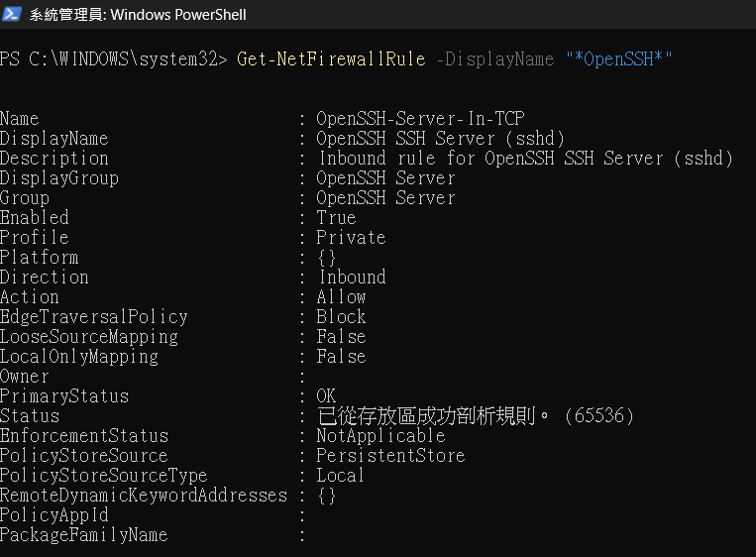Click the PrimaryStatus value OK
This screenshot has width=756, height=557.
pos(326,395)
